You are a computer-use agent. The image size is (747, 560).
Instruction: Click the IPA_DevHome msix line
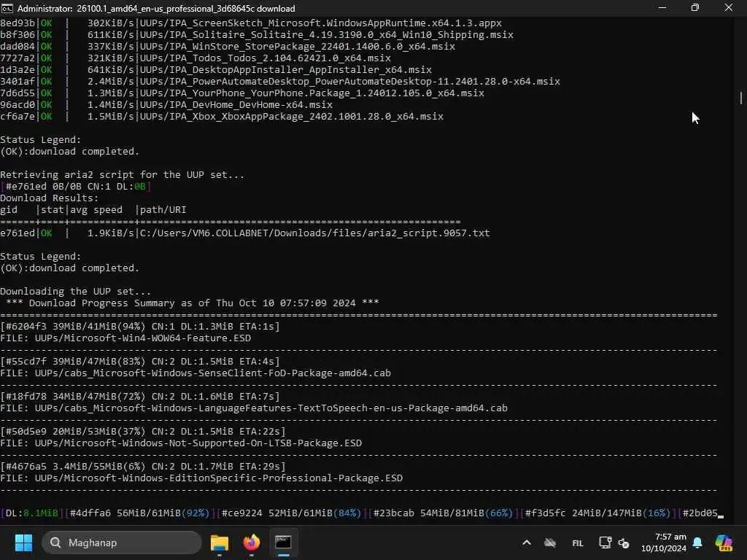tap(166, 105)
